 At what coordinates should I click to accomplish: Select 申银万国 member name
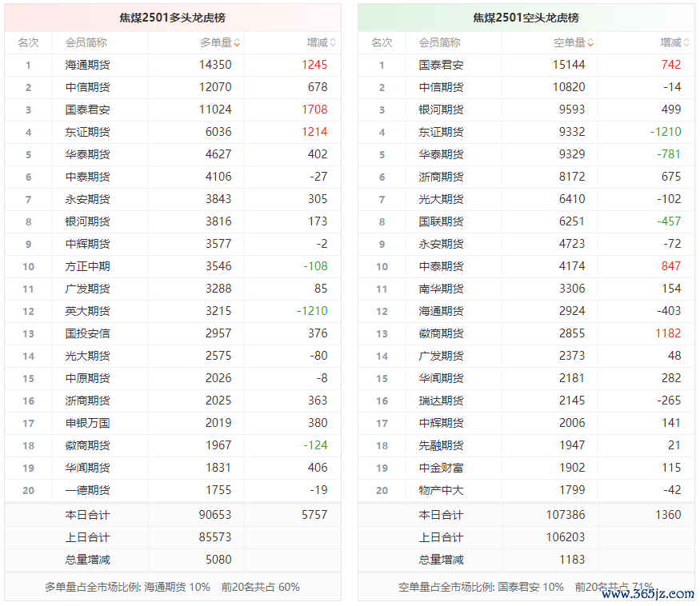click(x=87, y=423)
